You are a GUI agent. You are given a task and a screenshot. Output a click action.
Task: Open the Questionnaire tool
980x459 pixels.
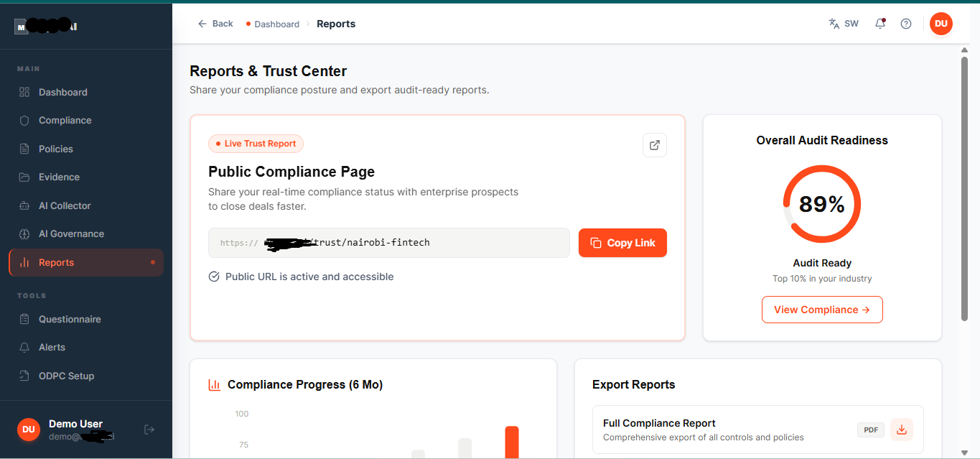pos(70,319)
